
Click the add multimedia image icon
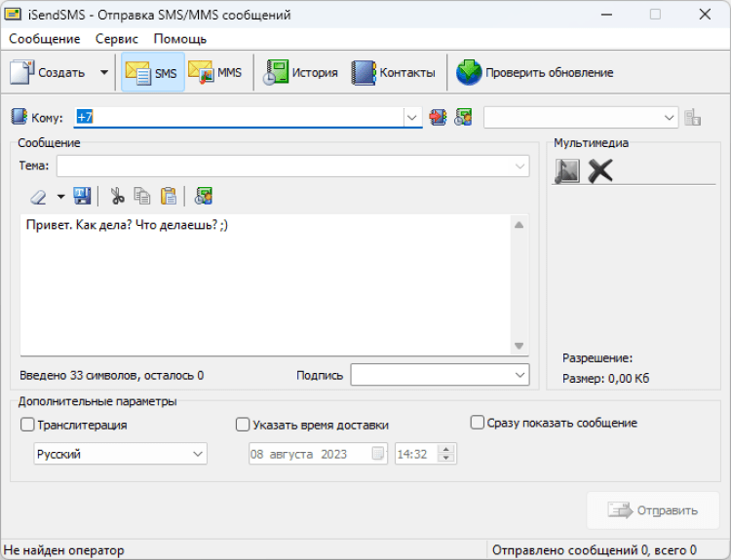click(567, 170)
